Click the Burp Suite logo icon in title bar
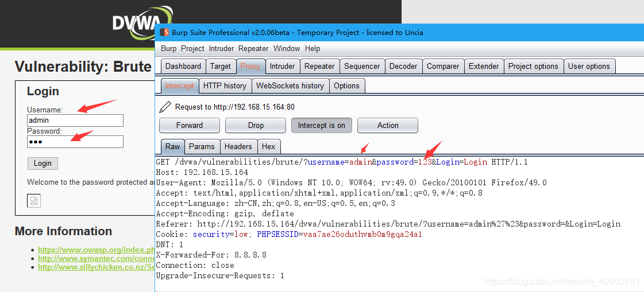Screen dimensions: 644x292 pos(164,32)
